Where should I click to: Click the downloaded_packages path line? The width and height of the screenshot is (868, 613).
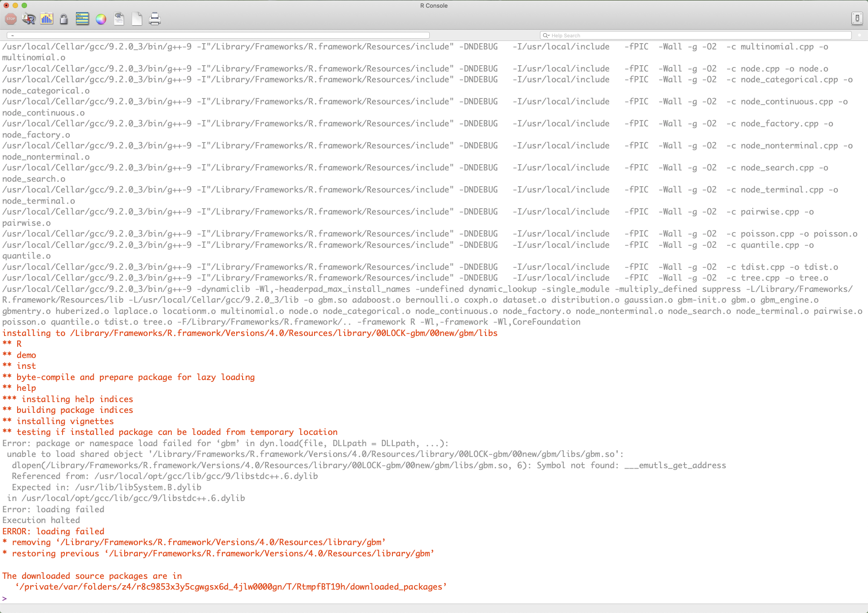tap(231, 586)
